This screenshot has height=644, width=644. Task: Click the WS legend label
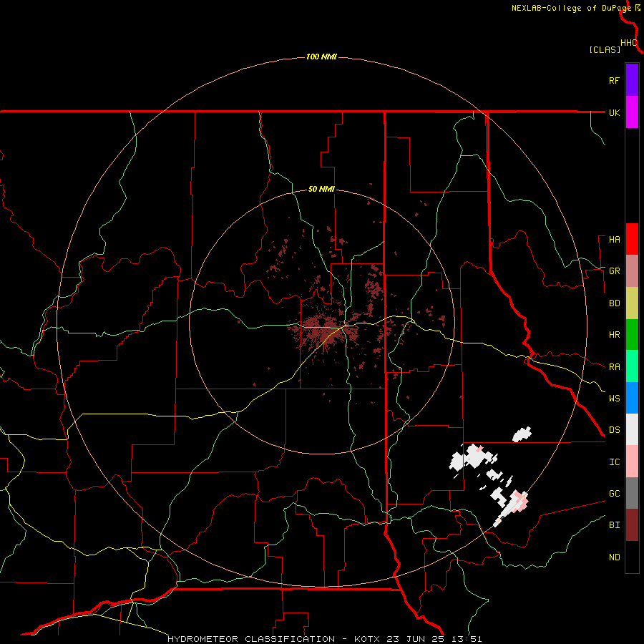(614, 399)
